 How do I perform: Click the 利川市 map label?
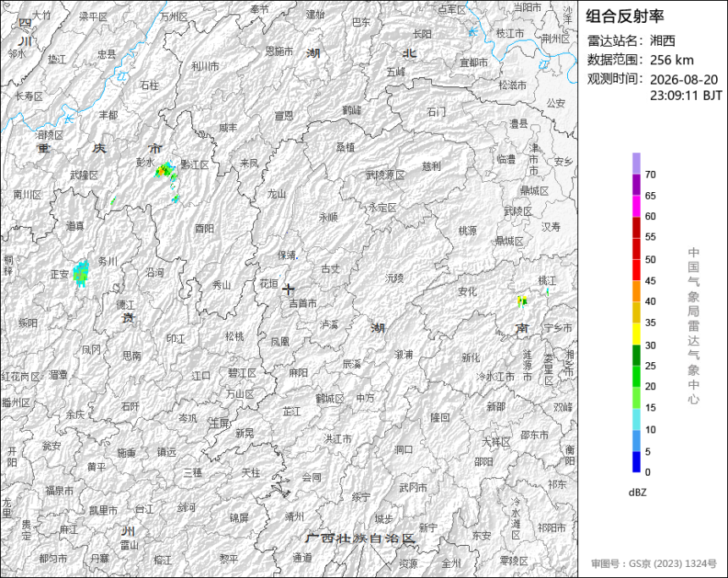(x=205, y=67)
